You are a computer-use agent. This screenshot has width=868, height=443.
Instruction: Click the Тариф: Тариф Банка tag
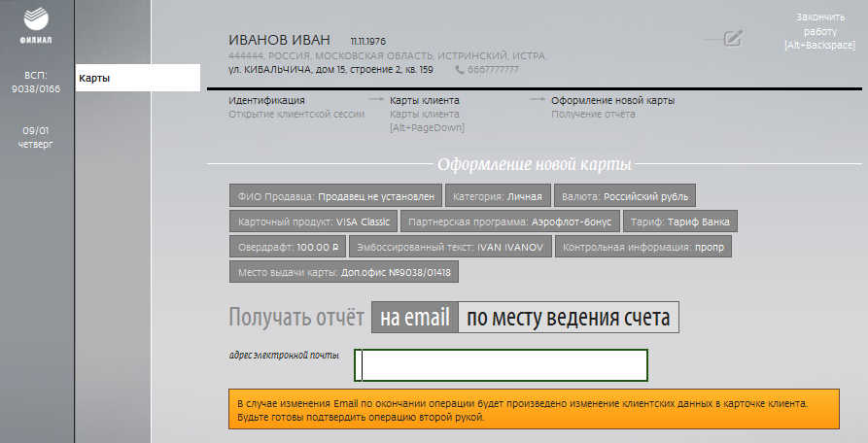pyautogui.click(x=680, y=221)
